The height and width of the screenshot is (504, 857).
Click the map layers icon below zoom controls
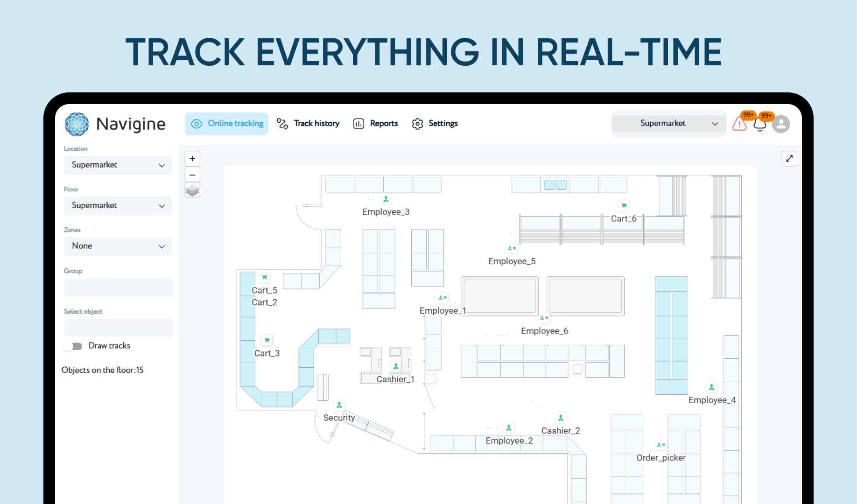[x=192, y=190]
